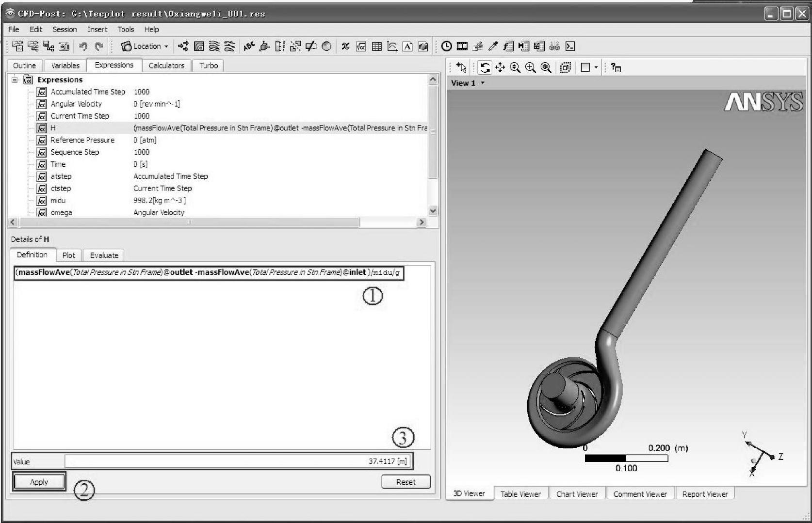
Task: Switch to the Turbo tab
Action: click(209, 65)
